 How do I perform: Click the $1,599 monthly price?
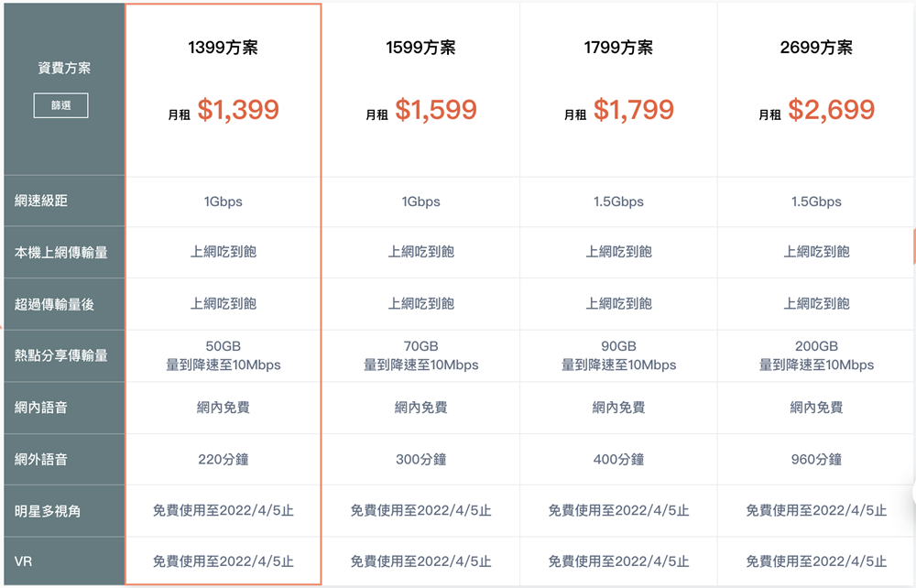point(436,111)
